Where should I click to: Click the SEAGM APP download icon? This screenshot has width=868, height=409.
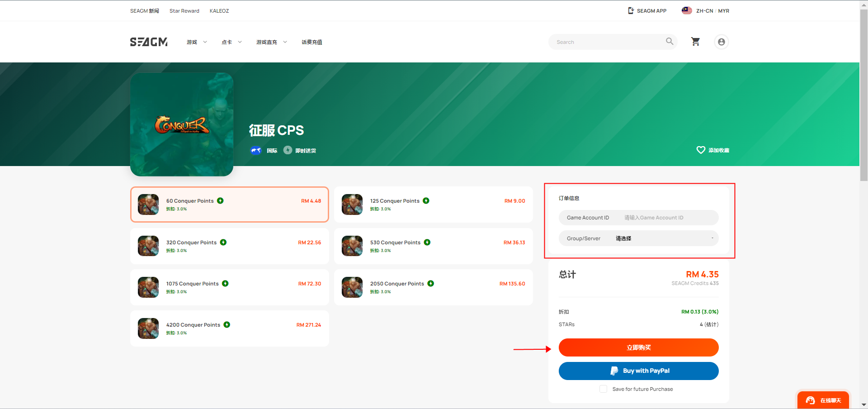click(x=631, y=10)
